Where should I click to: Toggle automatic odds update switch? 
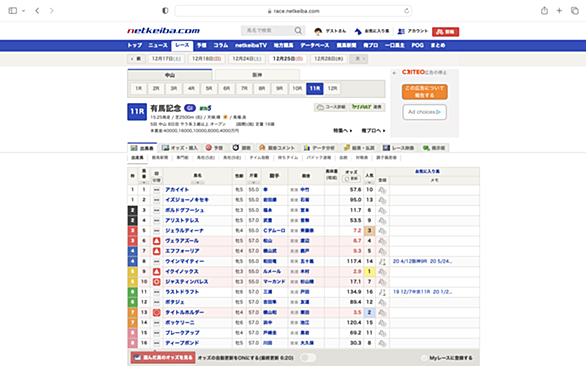308,358
